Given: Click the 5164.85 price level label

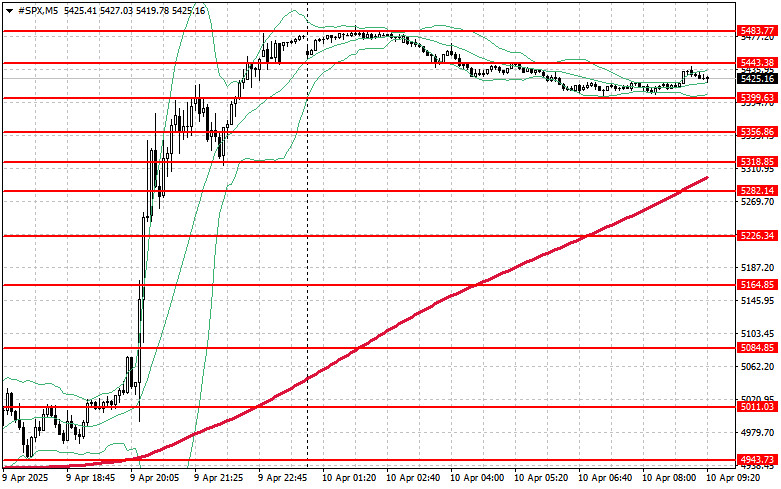Looking at the screenshot, I should point(757,285).
